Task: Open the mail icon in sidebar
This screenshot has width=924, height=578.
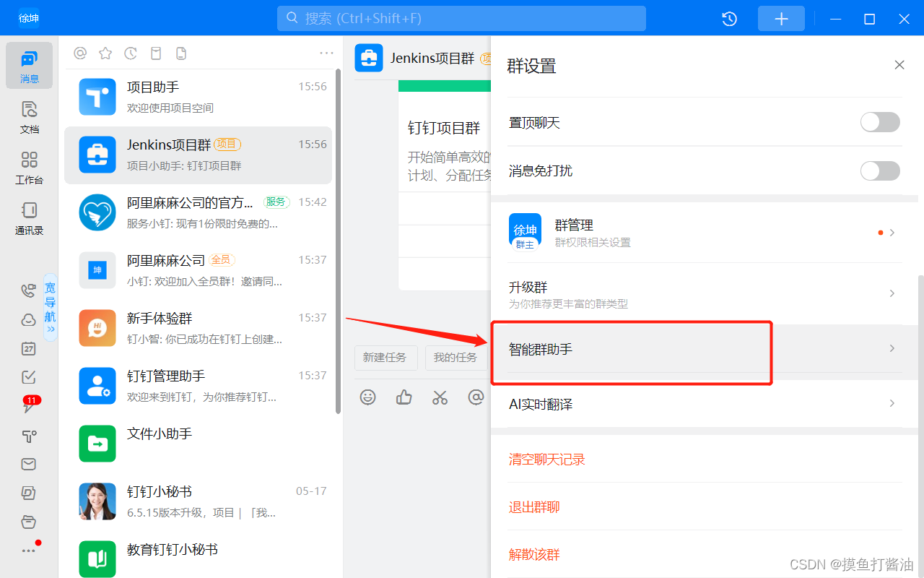Action: pyautogui.click(x=28, y=464)
